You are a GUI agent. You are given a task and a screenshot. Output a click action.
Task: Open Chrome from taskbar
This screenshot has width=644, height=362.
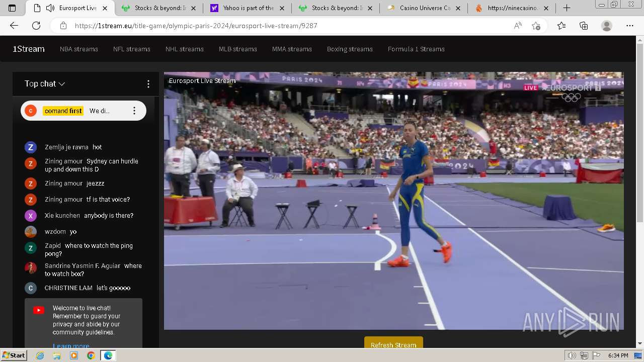tap(91, 355)
